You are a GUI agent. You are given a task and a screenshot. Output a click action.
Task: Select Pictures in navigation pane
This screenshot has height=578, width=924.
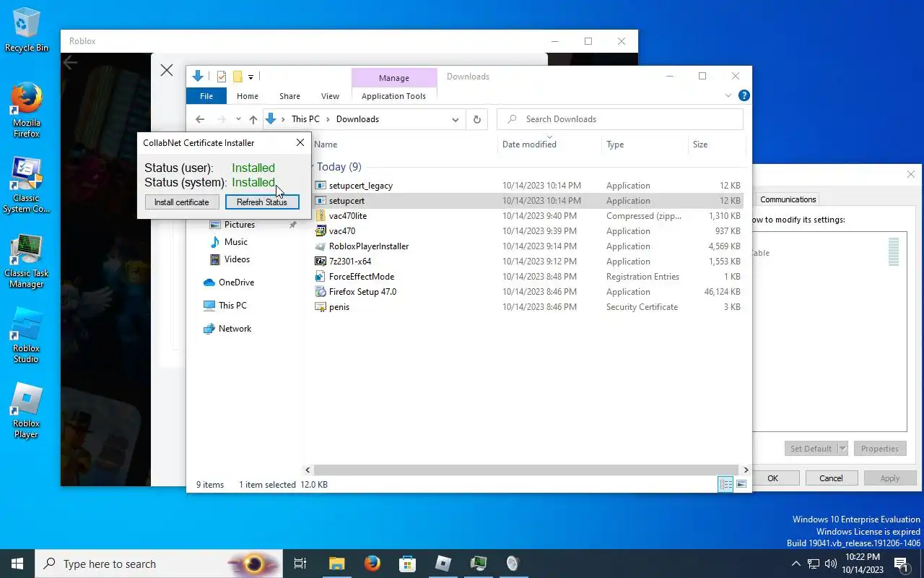240,225
